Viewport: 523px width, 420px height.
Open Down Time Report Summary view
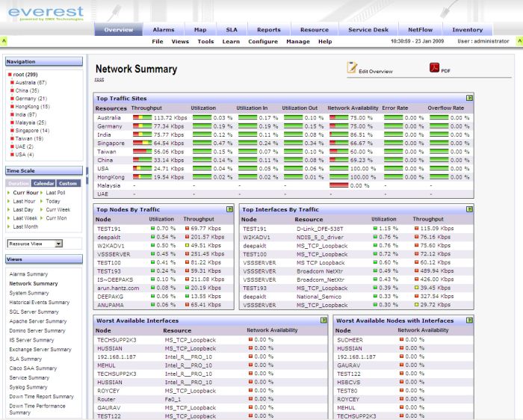(x=41, y=396)
